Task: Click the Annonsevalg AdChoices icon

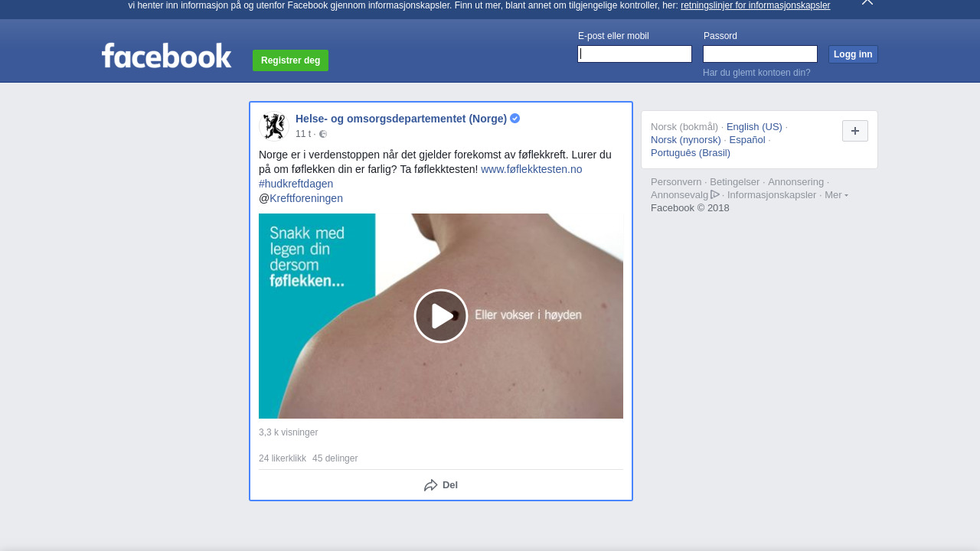Action: (x=715, y=194)
